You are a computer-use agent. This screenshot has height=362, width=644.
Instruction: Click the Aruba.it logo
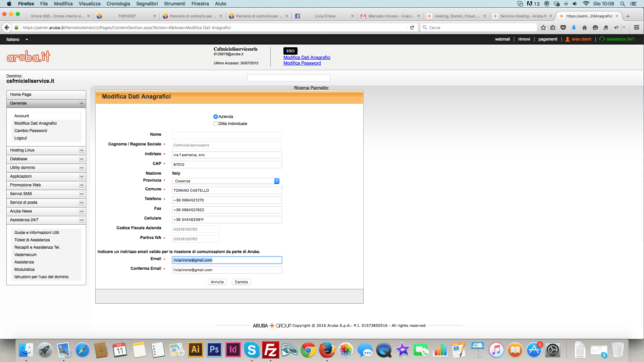[29, 56]
